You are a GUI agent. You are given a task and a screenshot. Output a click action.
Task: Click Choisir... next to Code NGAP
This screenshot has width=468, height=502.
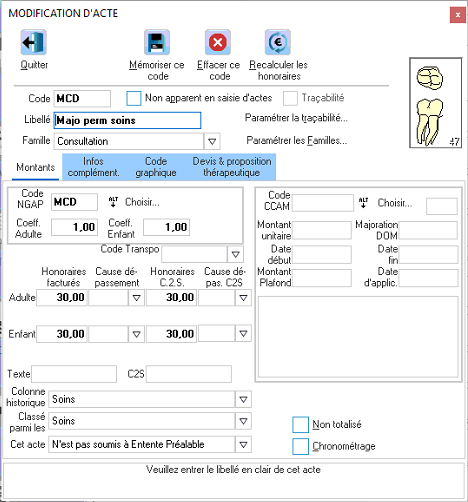(x=142, y=202)
